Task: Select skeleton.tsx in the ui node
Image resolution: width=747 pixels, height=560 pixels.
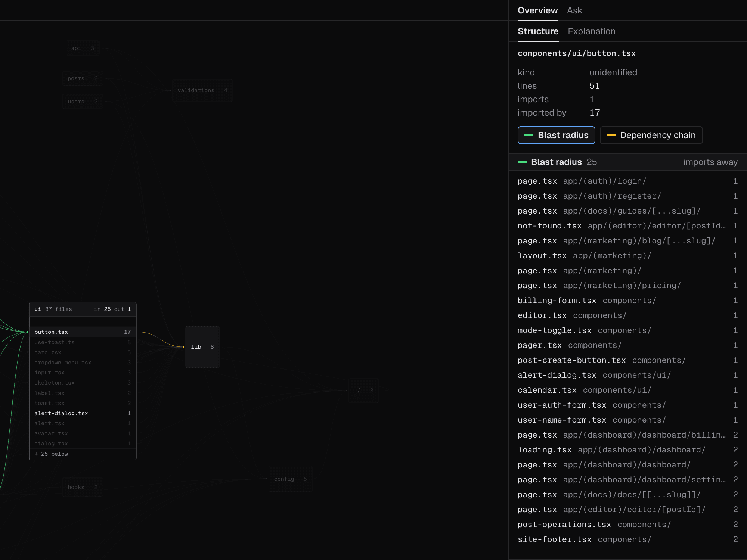Action: pos(83,383)
